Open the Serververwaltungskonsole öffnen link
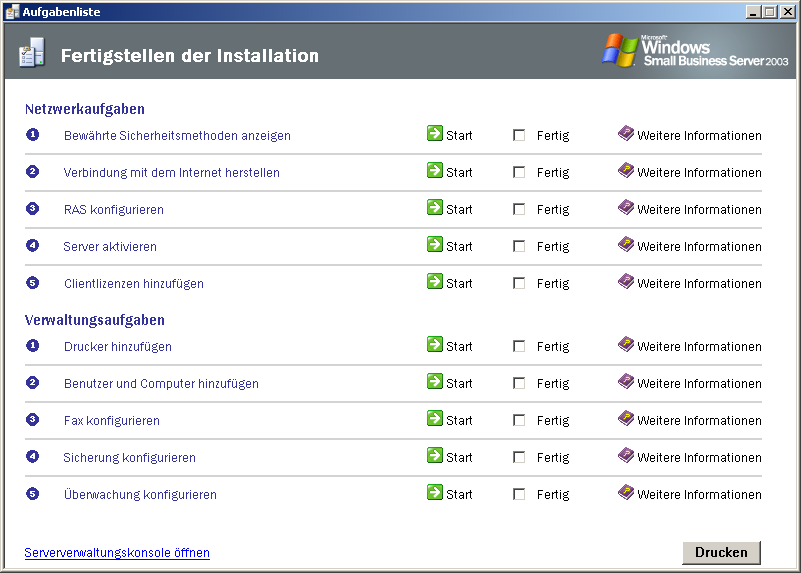801x573 pixels. click(x=117, y=553)
